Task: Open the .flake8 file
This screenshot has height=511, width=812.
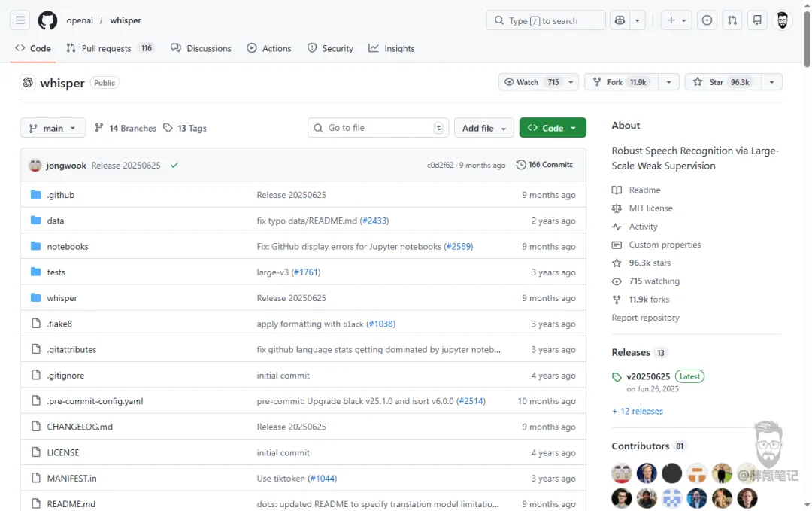Action: click(59, 324)
